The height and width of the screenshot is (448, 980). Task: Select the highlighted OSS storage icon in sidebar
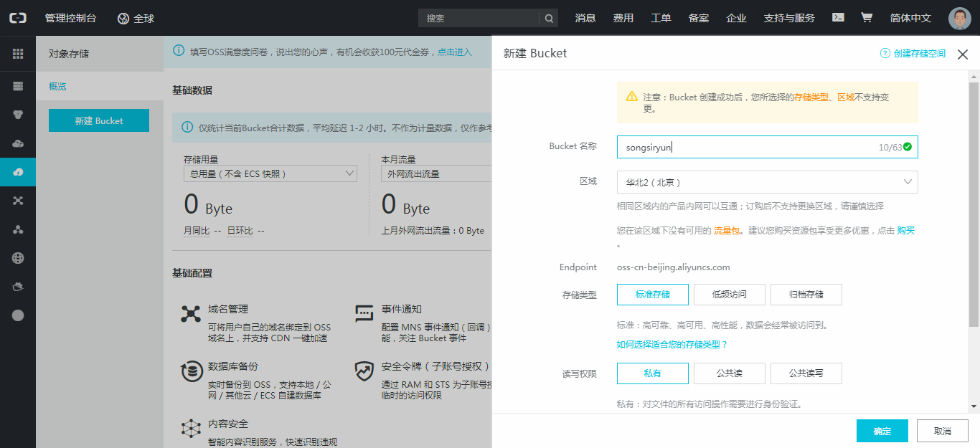click(x=17, y=171)
